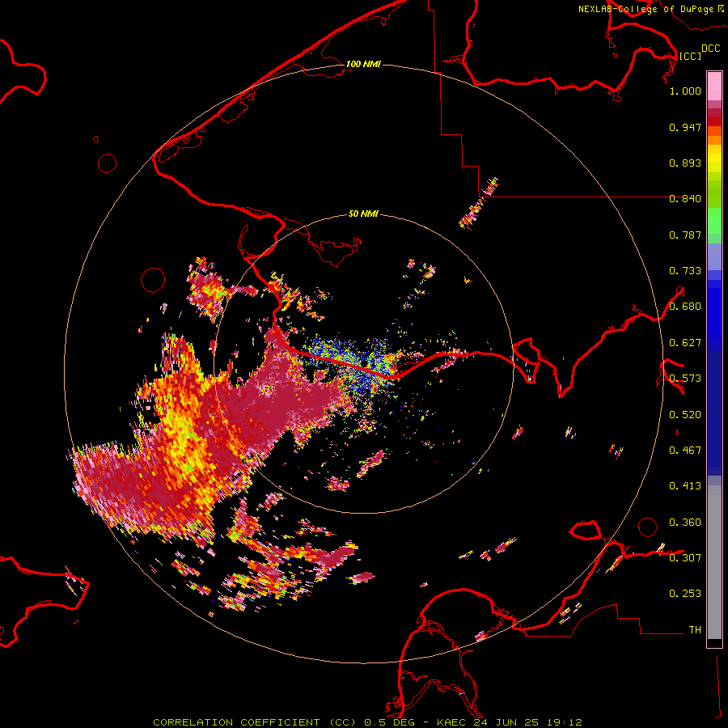
Task: Click the 0.893 scale value
Action: 685,163
